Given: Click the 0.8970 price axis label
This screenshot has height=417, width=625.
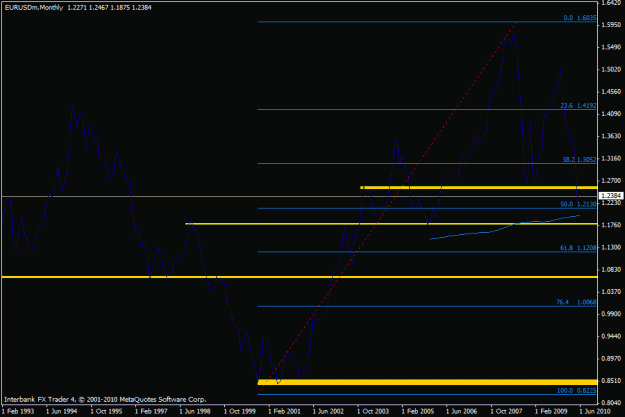Looking at the screenshot, I should click(x=611, y=358).
